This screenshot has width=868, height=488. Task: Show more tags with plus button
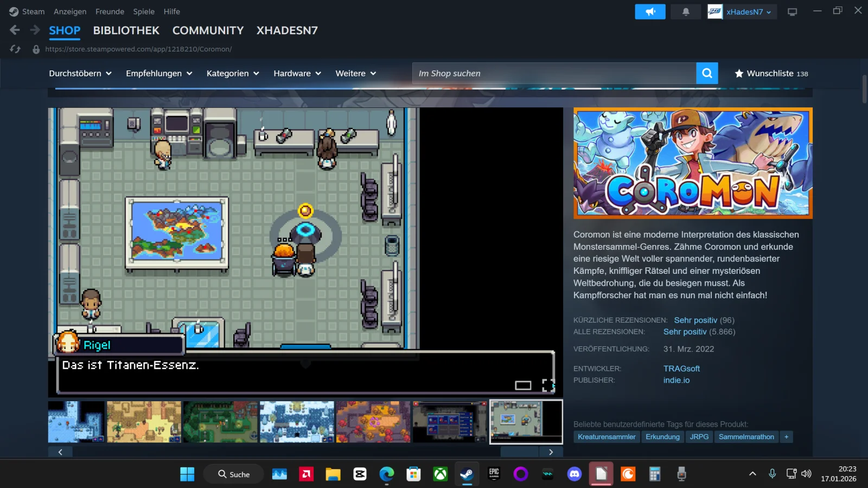(786, 437)
